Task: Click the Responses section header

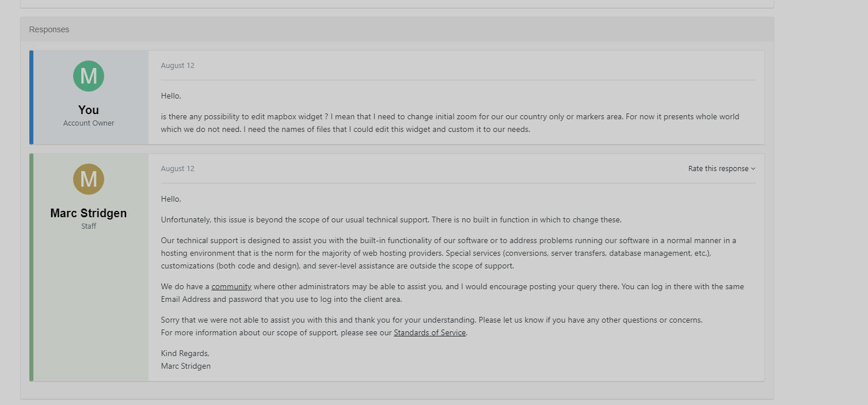Action: pyautogui.click(x=50, y=29)
